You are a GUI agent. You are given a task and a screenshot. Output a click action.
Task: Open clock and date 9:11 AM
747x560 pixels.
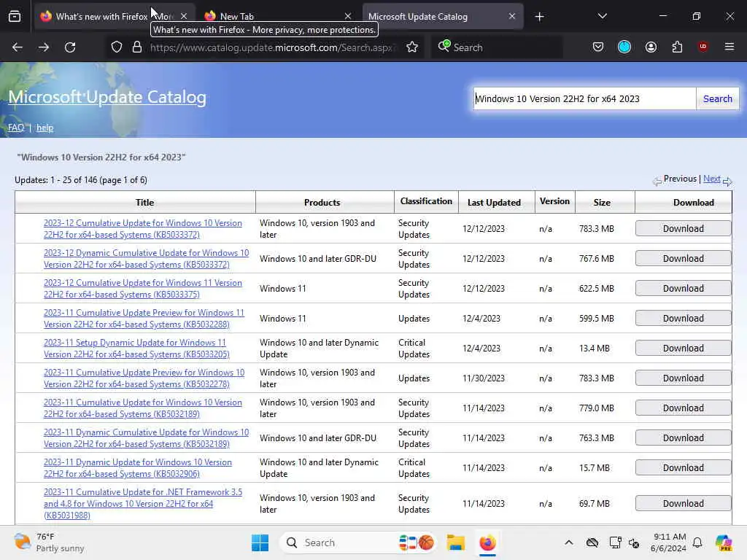point(669,542)
